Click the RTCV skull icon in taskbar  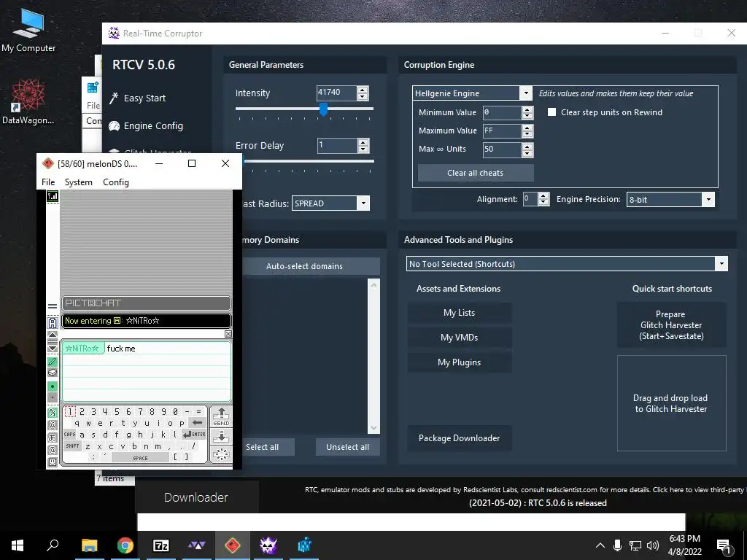pos(268,545)
